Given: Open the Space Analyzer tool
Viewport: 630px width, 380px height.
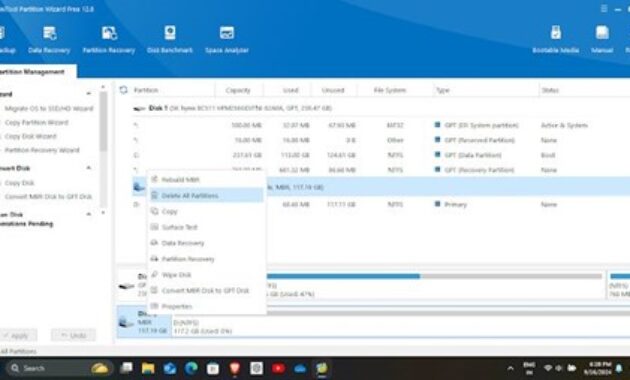Looking at the screenshot, I should 227,40.
